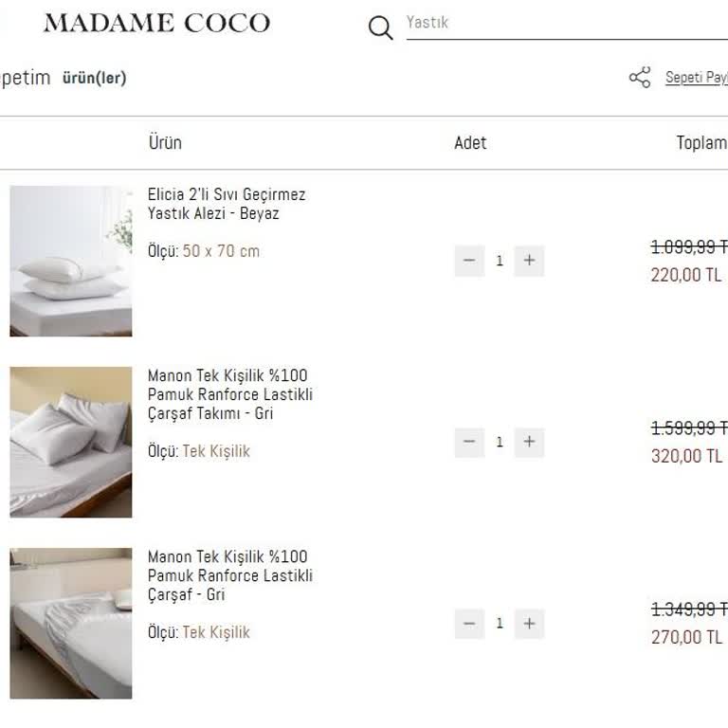Increase quantity of Elicia pillow protector
The width and height of the screenshot is (728, 728).
click(529, 261)
